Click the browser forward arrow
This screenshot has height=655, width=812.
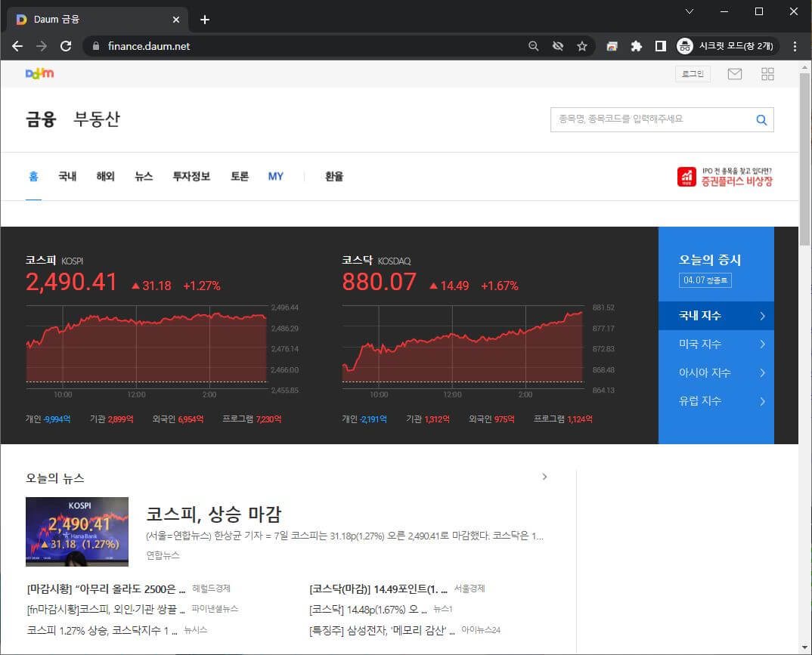click(x=42, y=46)
